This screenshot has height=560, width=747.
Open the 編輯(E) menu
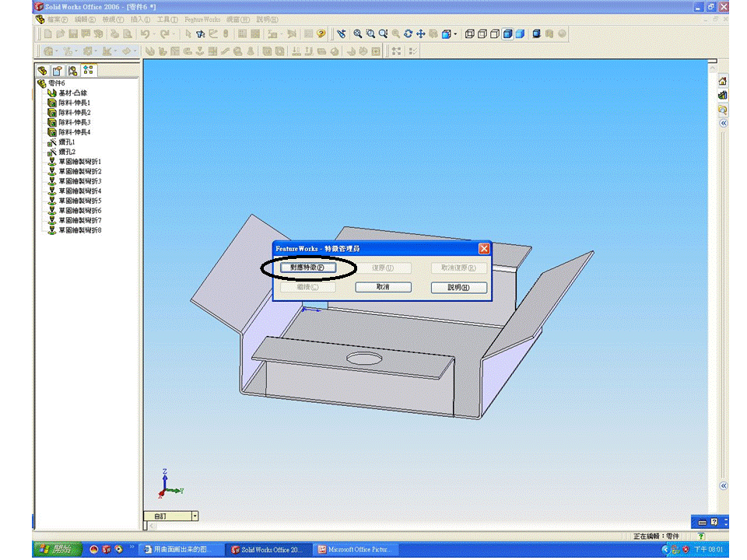coord(85,19)
